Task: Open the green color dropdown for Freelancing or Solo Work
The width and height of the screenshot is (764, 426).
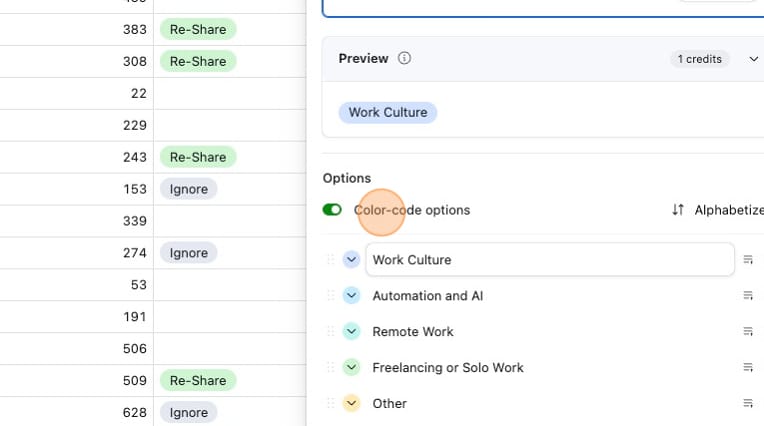Action: (x=351, y=368)
